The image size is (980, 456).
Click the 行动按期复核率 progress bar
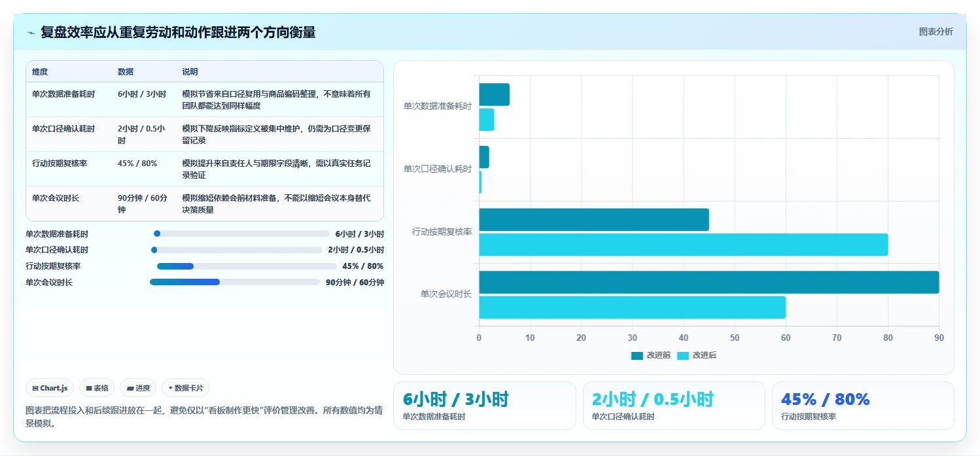point(247,266)
